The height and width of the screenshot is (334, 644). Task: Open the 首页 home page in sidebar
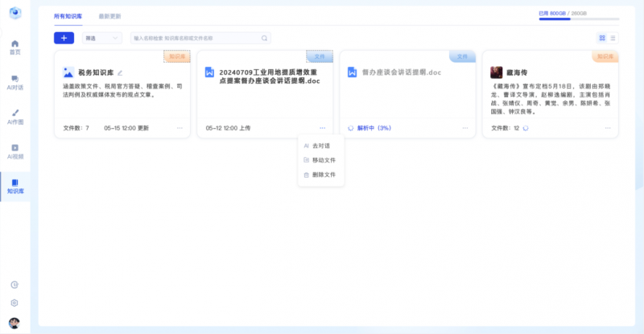(x=14, y=46)
